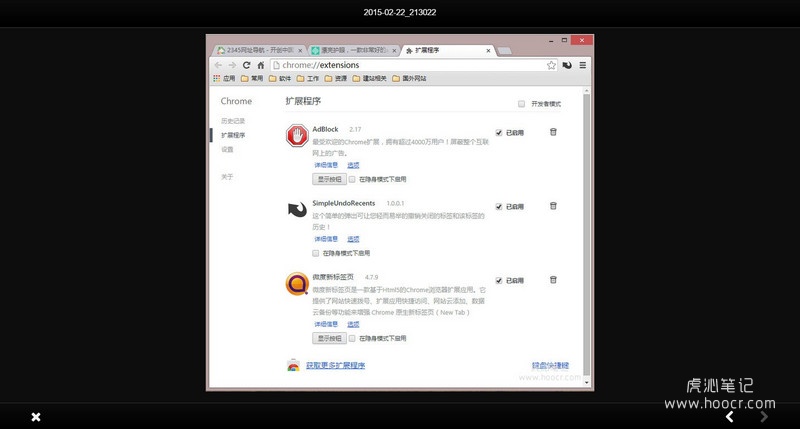
Task: Open the 键盘快捷键 link
Action: point(551,366)
